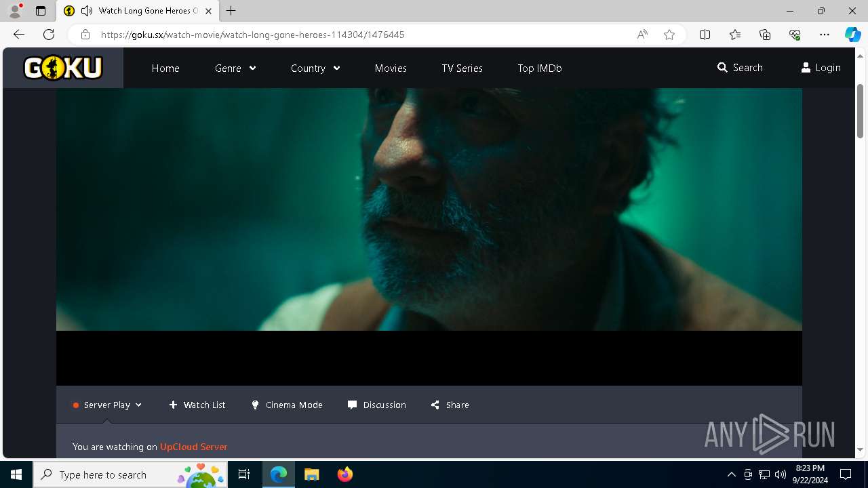
Task: Open Edge Settings and more menu
Action: click(x=825, y=35)
